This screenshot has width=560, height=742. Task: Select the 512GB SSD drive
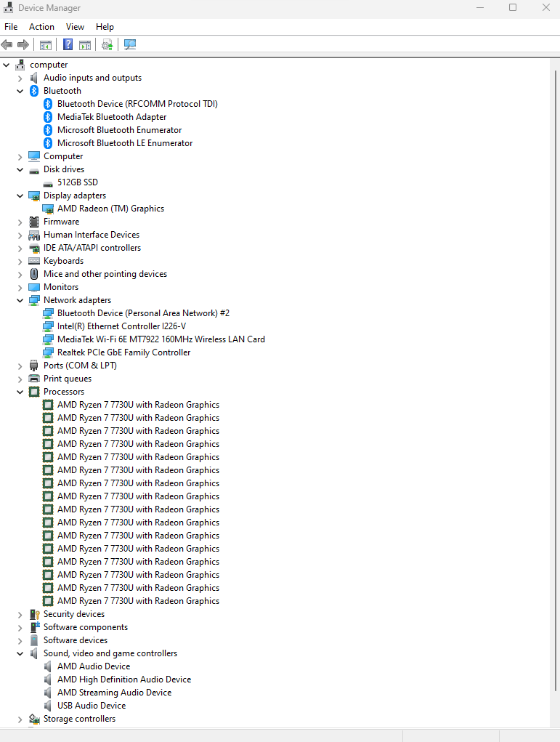(78, 182)
